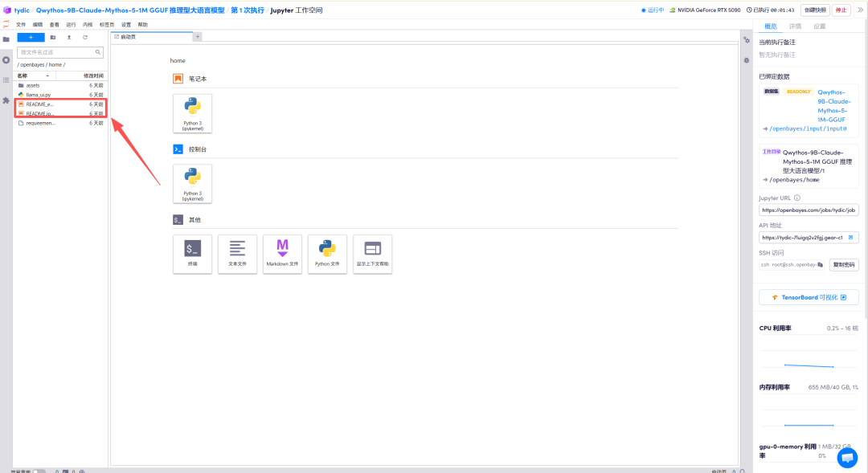This screenshot has height=473, width=868.
Task: Select the llama_ui.py file
Action: pos(60,95)
